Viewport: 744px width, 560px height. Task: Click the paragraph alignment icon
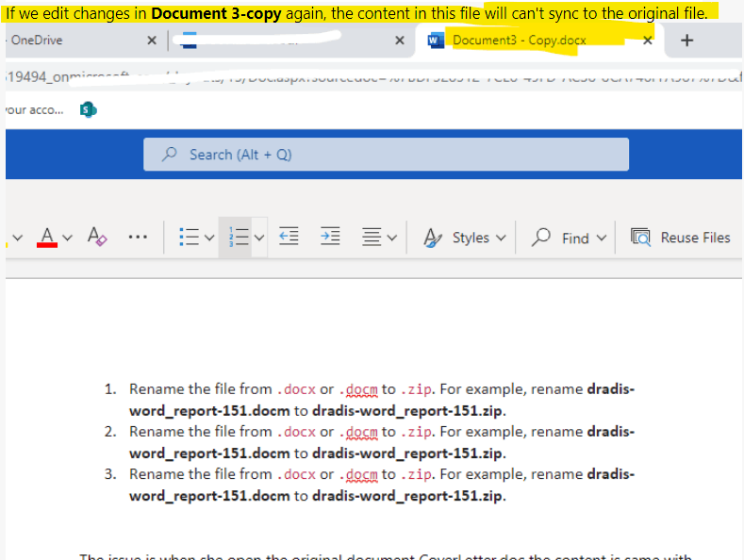click(372, 237)
